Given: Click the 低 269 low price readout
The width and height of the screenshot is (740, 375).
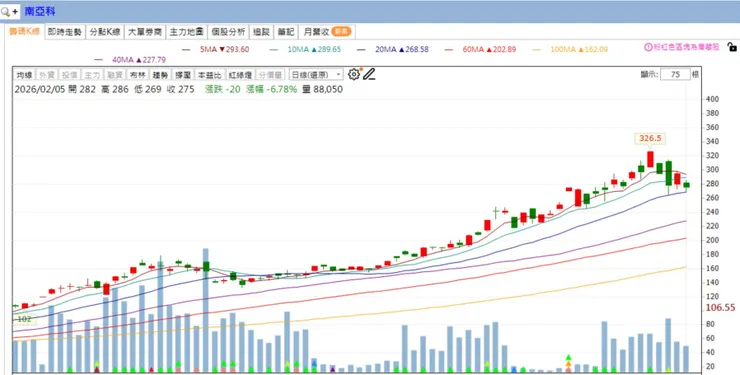Looking at the screenshot, I should (x=148, y=89).
